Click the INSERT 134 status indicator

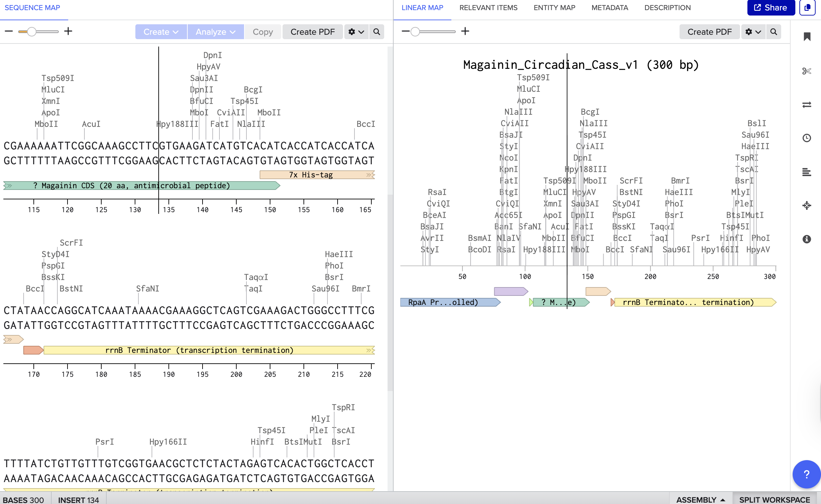[x=79, y=500]
